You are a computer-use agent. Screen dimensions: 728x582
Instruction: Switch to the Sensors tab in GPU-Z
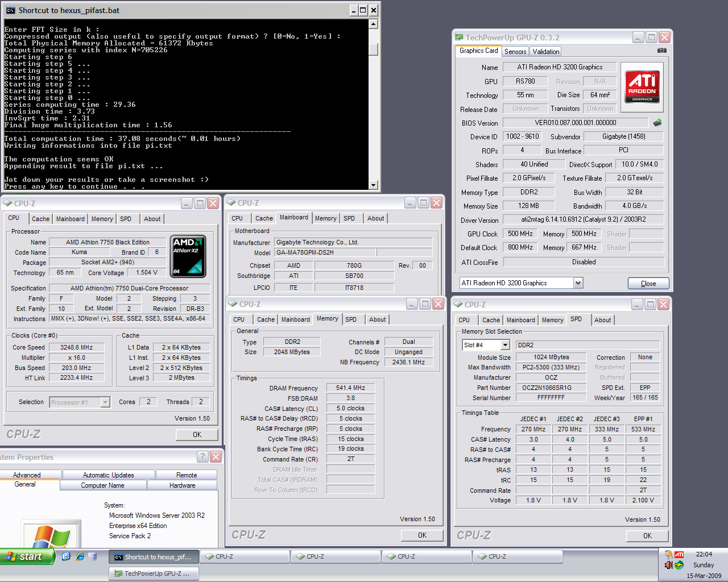515,52
